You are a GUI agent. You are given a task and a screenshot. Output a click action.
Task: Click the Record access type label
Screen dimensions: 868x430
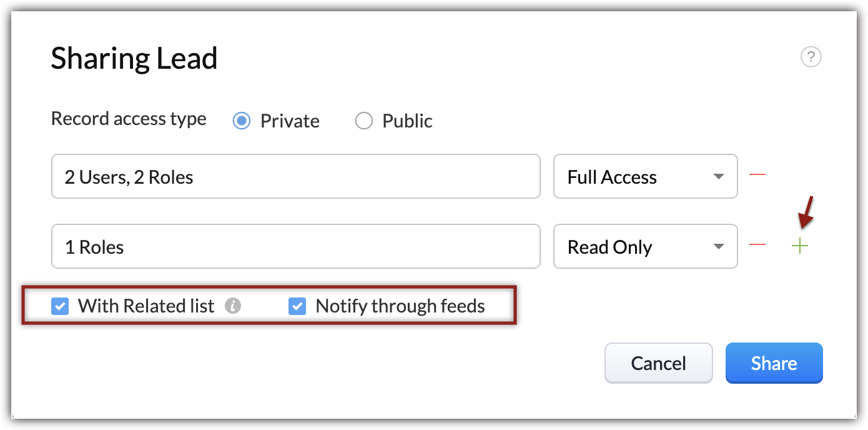(129, 119)
